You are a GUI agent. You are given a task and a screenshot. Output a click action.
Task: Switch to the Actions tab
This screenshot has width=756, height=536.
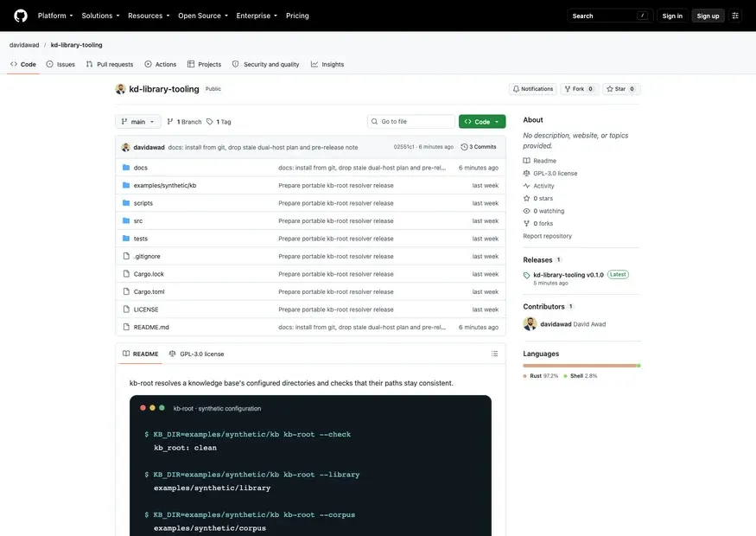pyautogui.click(x=161, y=64)
